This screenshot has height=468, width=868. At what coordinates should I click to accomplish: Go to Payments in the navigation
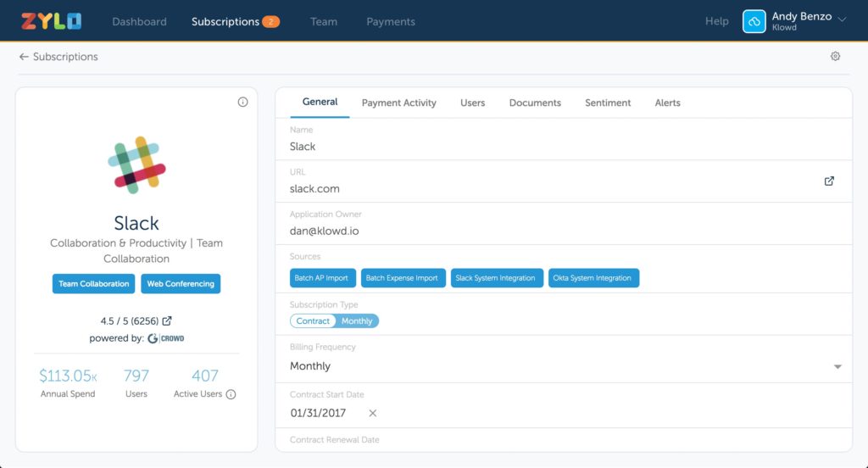click(x=391, y=21)
